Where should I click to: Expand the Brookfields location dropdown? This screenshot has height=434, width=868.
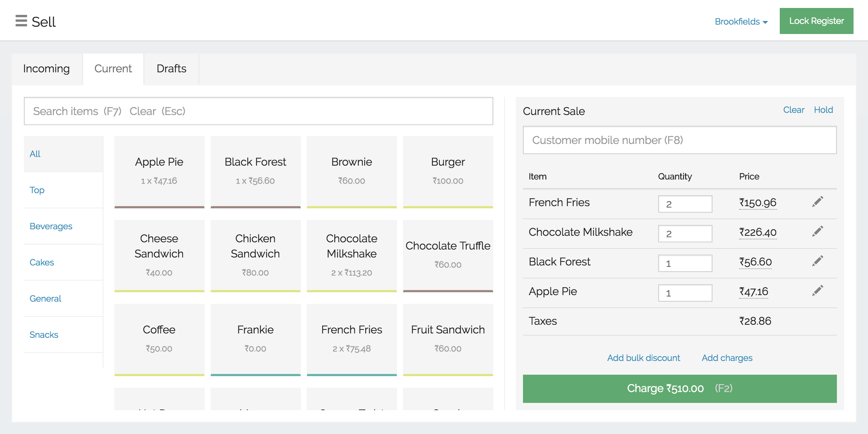(741, 22)
